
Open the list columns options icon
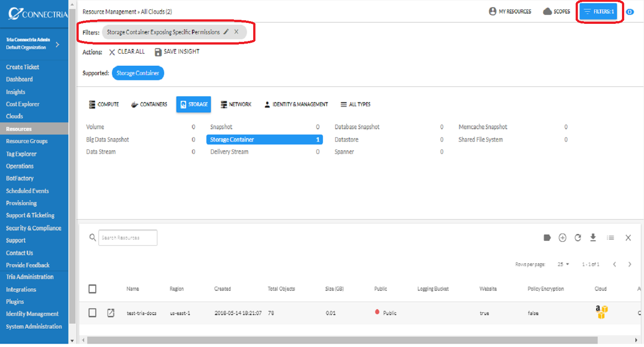pyautogui.click(x=610, y=238)
